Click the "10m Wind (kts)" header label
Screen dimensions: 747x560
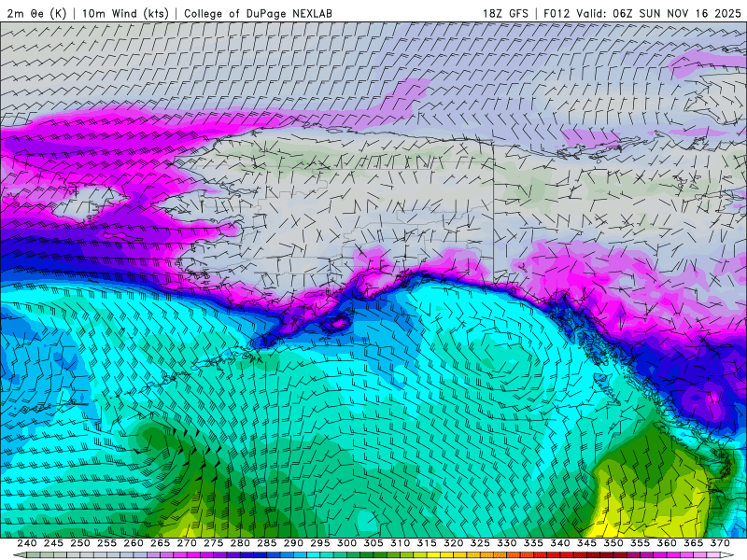tap(125, 13)
